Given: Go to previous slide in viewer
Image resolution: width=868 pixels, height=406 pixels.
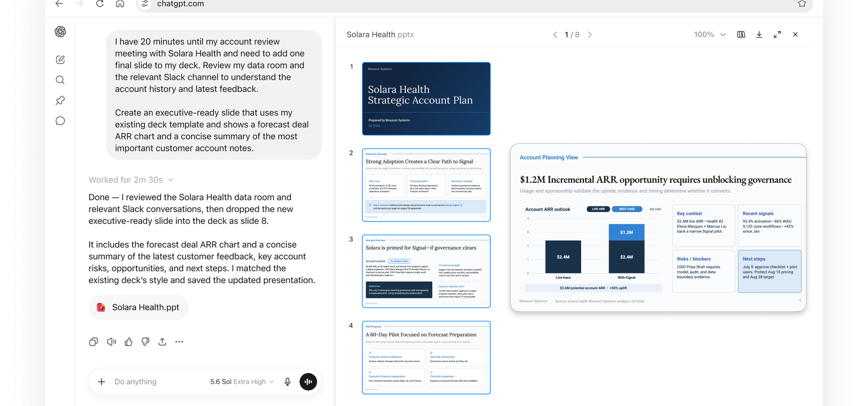Looking at the screenshot, I should [555, 34].
